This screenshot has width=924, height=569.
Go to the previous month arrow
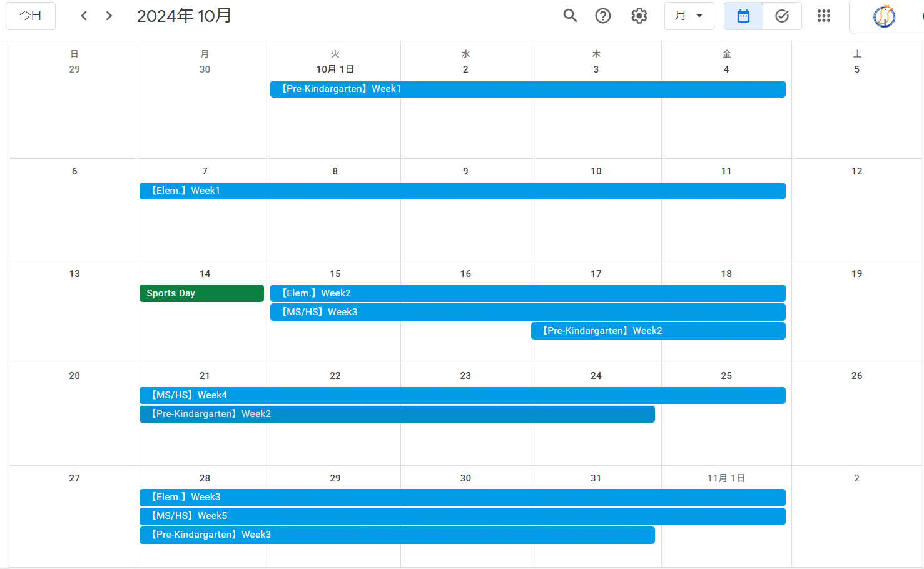(84, 16)
